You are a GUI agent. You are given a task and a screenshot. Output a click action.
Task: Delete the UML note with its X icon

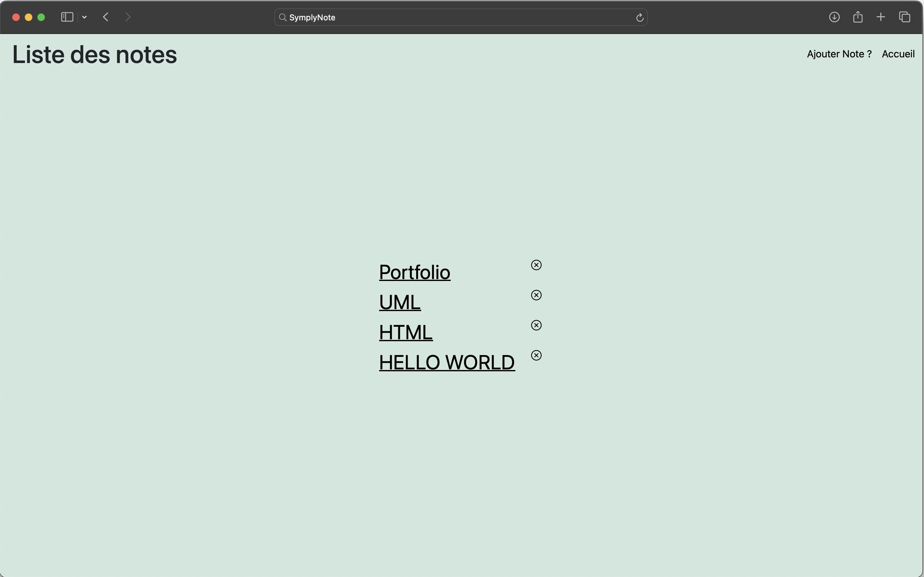536,295
